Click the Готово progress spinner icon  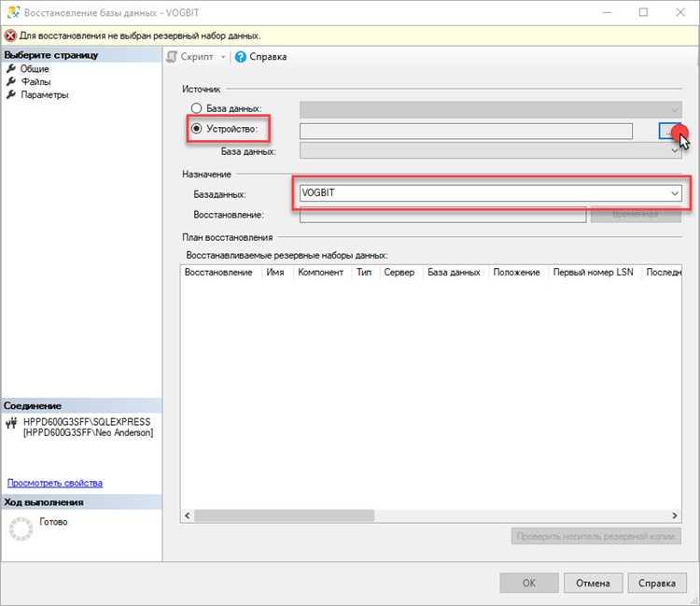(x=21, y=528)
